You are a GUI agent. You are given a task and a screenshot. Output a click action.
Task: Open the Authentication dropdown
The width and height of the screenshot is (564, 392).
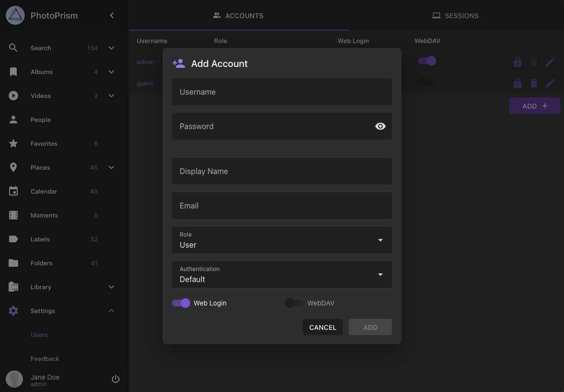pos(380,274)
